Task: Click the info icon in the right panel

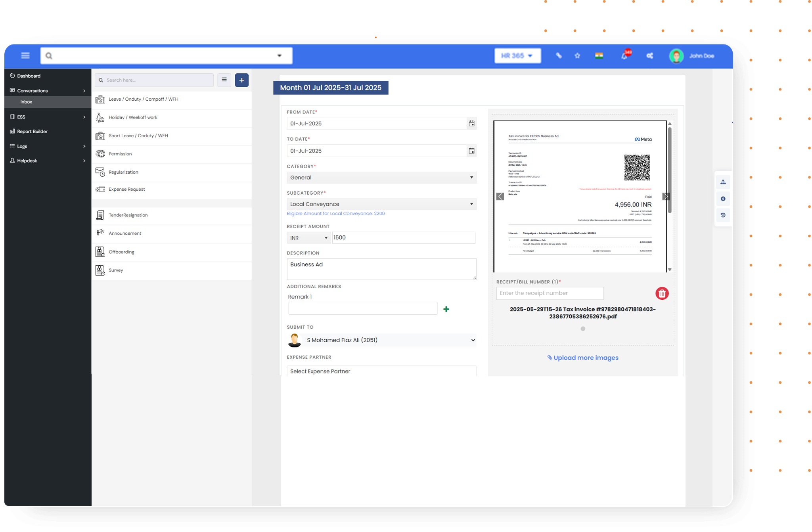Action: [x=723, y=199]
